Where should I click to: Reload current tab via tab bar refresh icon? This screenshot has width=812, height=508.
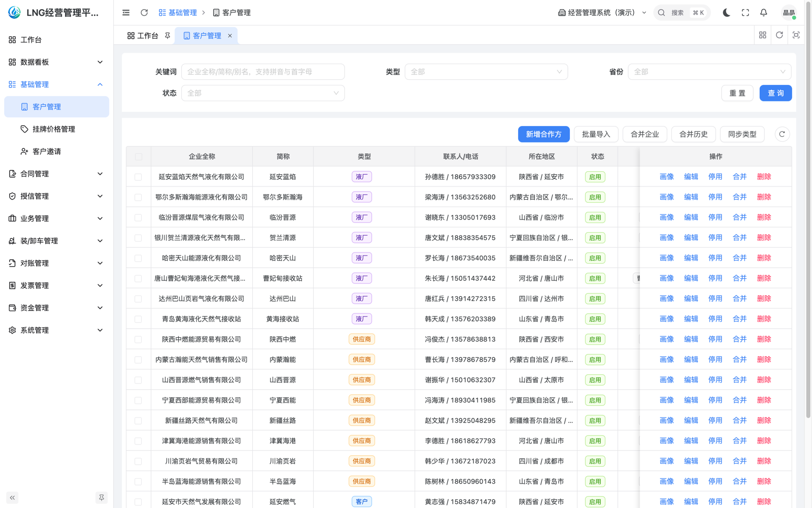click(779, 35)
